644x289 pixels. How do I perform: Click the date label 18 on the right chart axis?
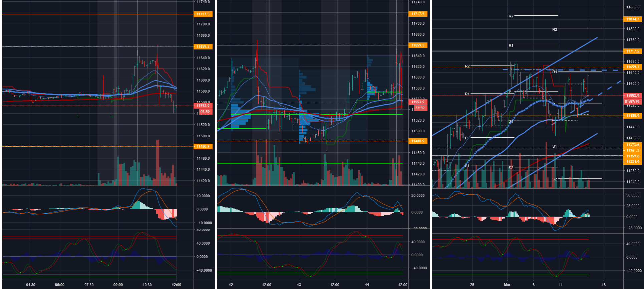(x=604, y=285)
